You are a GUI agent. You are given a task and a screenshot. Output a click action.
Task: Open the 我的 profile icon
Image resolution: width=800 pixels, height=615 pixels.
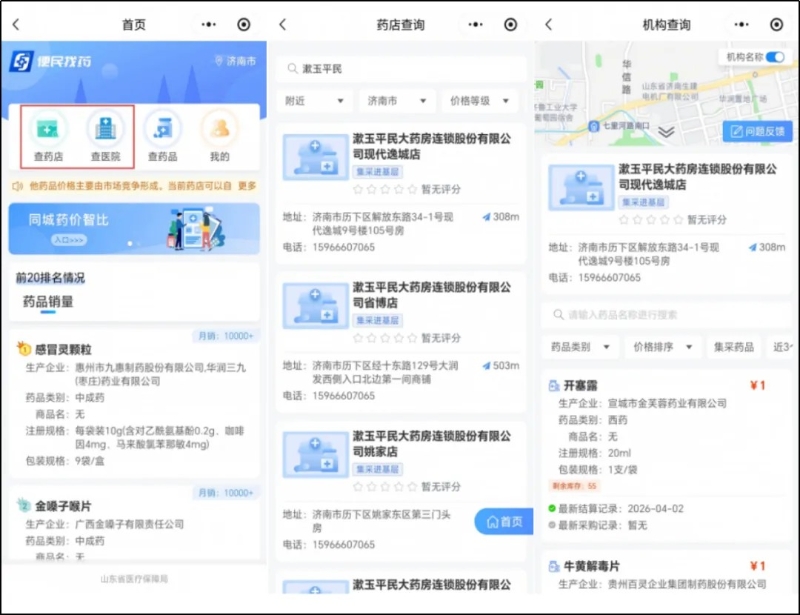pos(219,129)
